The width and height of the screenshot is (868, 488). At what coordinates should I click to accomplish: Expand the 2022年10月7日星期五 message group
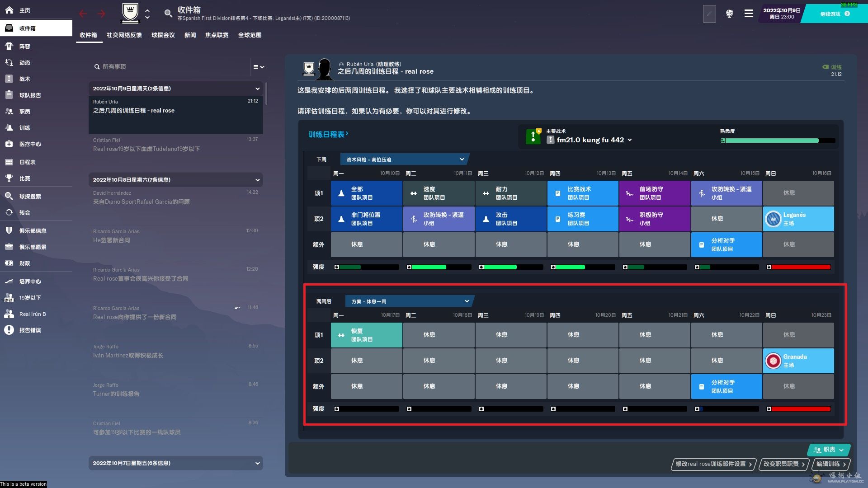click(257, 463)
